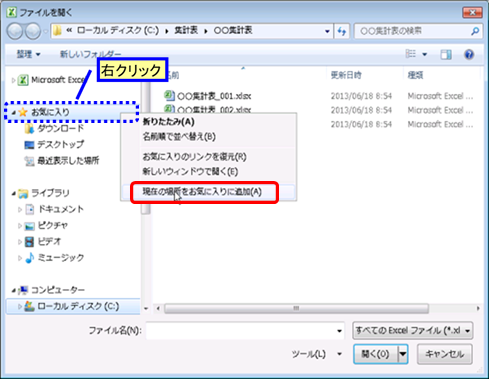Click the 開く(O) button
489x379 pixels.
(x=376, y=354)
